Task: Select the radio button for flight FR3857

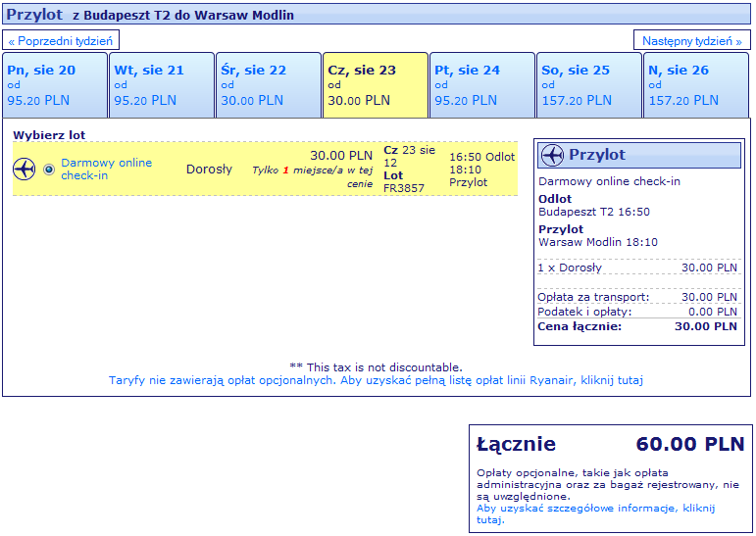Action: pyautogui.click(x=49, y=169)
